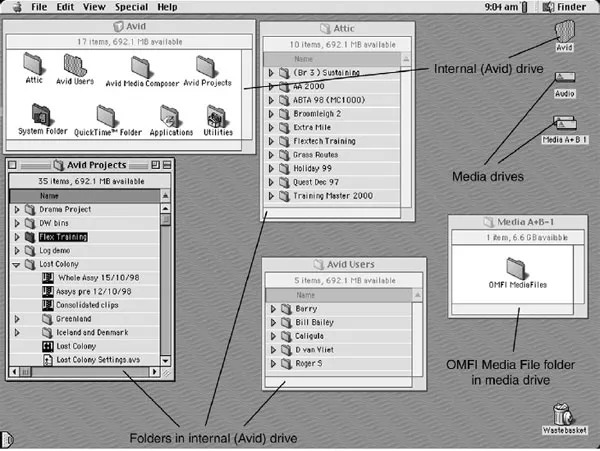
Task: Expand the Drama Project folder triangle
Action: coord(17,210)
